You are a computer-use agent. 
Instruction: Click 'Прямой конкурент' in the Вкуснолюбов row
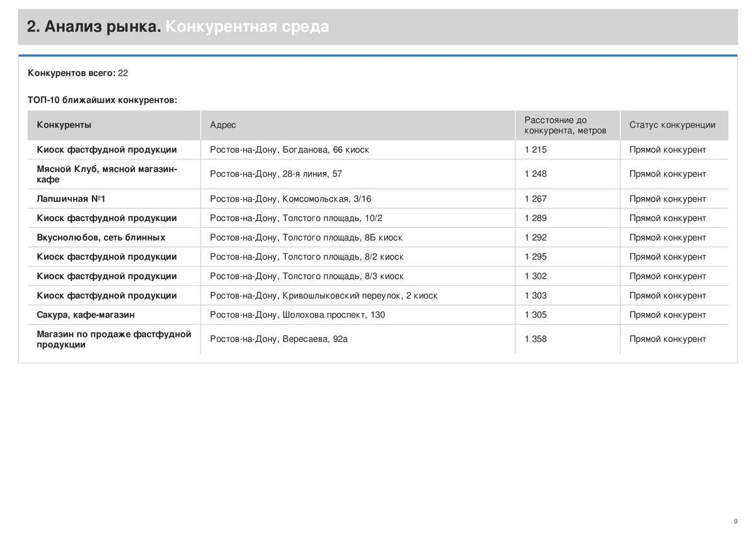tap(668, 237)
